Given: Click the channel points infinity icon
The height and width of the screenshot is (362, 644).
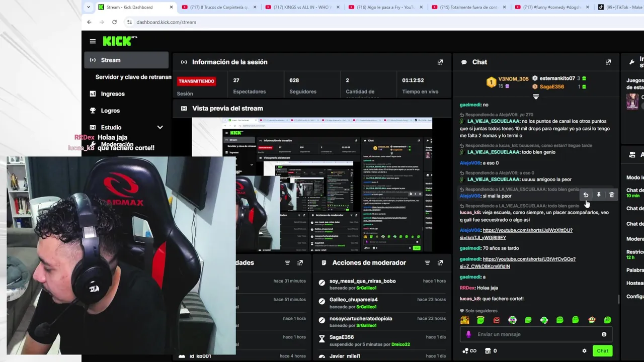Looking at the screenshot, I should coord(469,351).
